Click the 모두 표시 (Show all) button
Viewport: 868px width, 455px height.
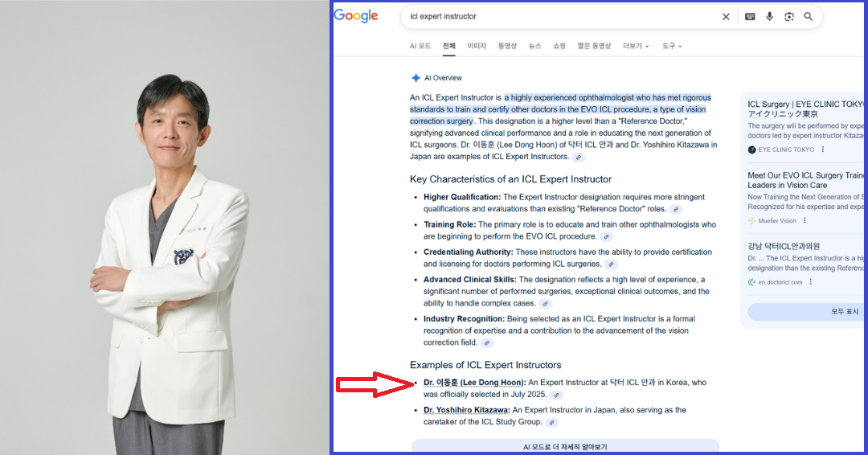[805, 312]
